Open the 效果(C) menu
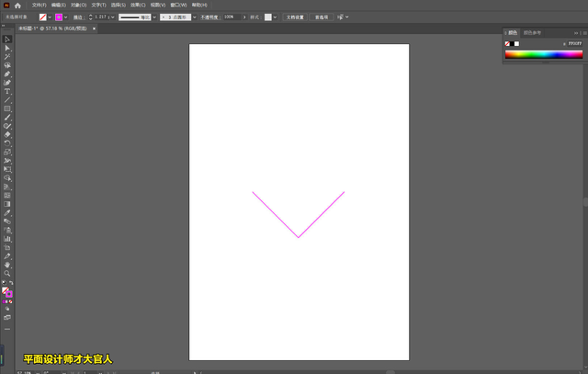 click(x=135, y=5)
